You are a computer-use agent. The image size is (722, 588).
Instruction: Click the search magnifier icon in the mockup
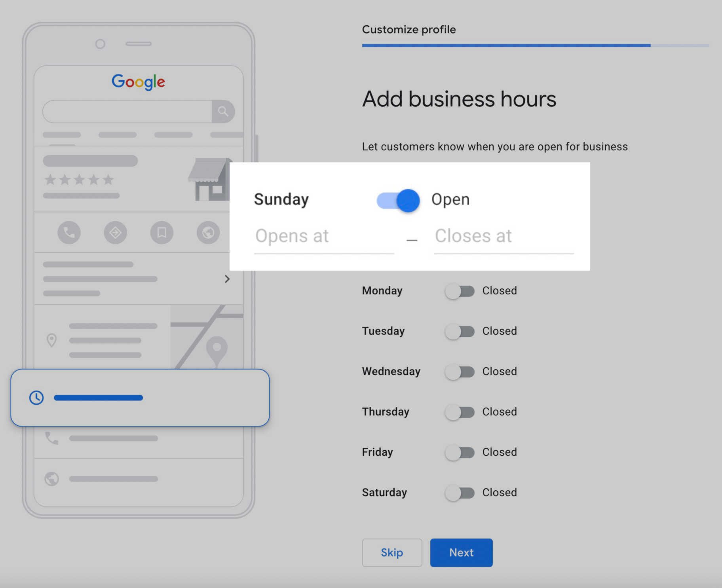click(x=224, y=112)
